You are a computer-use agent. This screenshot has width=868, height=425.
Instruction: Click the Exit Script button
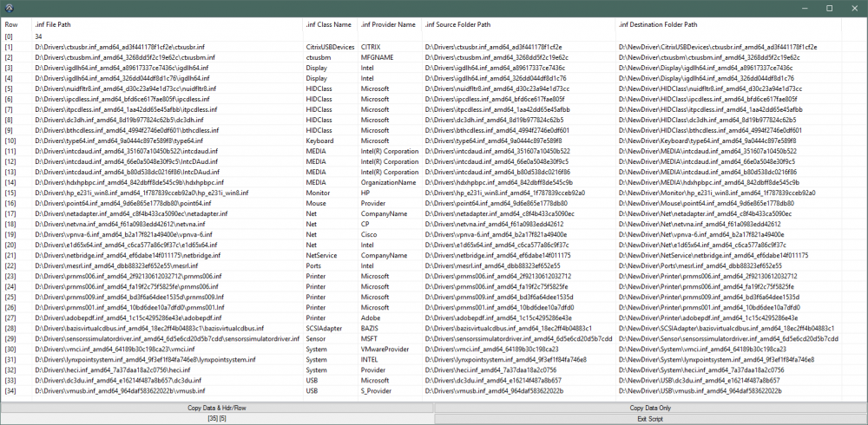pyautogui.click(x=650, y=419)
